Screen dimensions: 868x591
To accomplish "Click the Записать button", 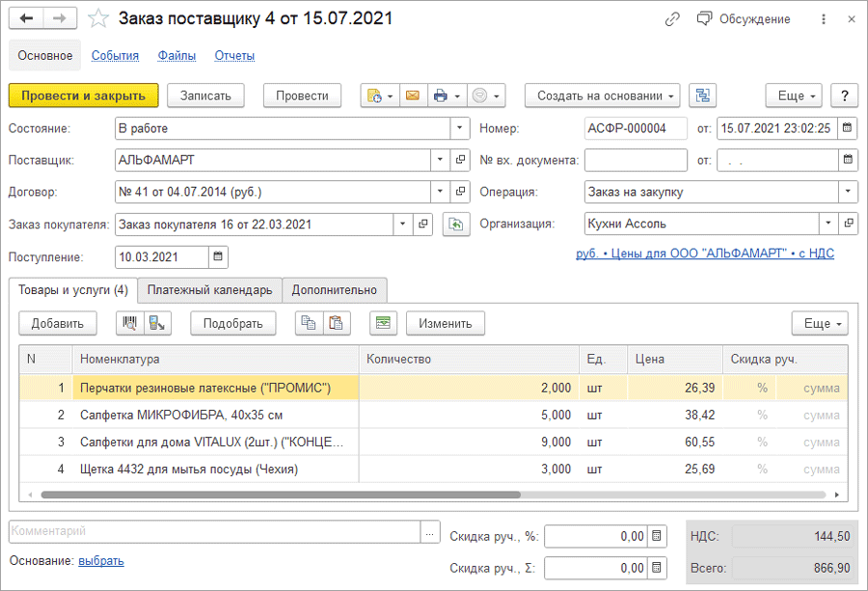I will coord(206,95).
